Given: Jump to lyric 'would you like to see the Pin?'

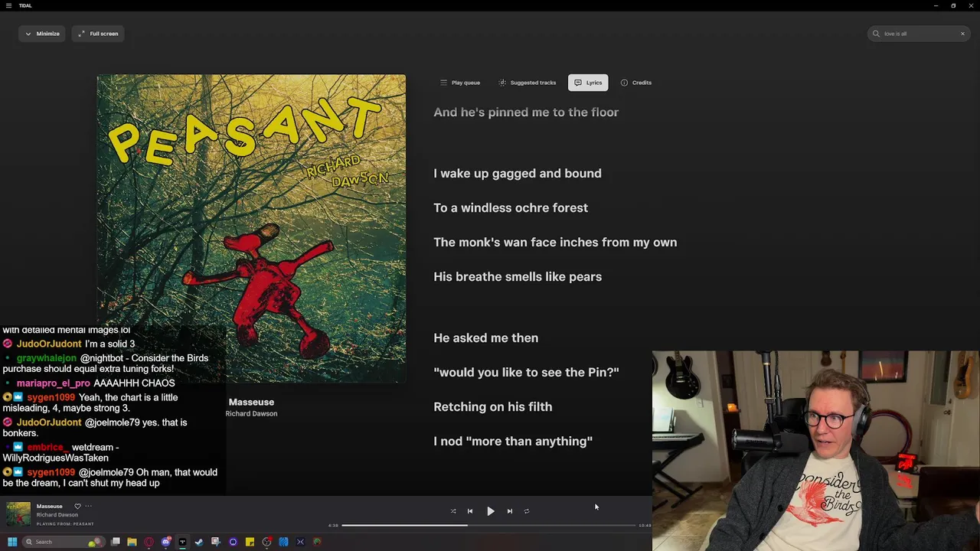Looking at the screenshot, I should pos(526,373).
